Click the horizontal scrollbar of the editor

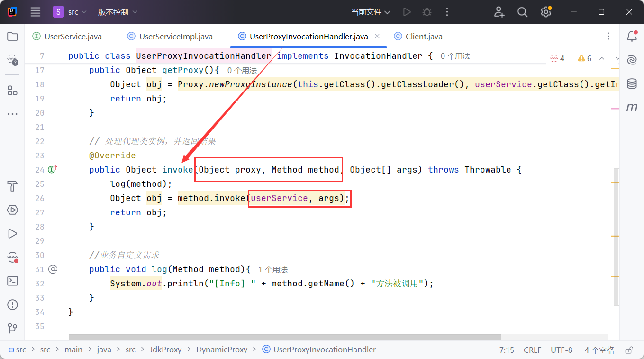click(284, 337)
